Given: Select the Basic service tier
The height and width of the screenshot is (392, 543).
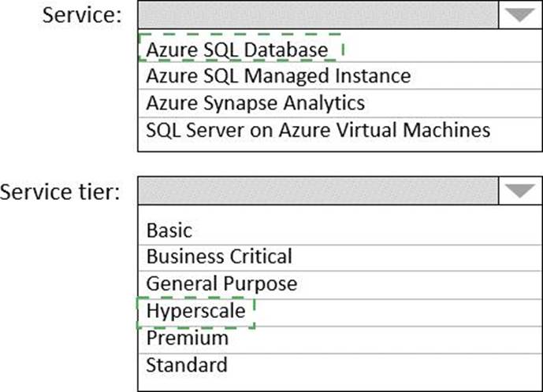Looking at the screenshot, I should tap(169, 231).
